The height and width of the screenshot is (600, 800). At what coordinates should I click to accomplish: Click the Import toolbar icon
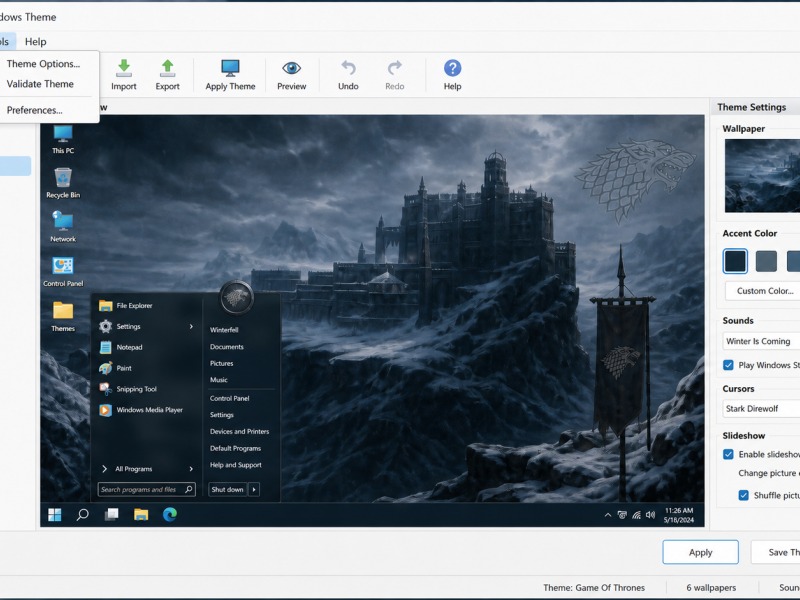click(123, 68)
